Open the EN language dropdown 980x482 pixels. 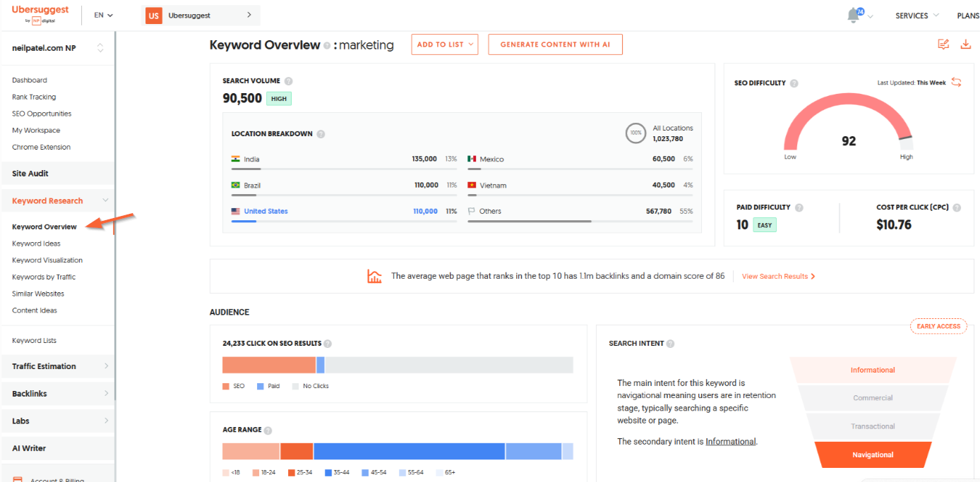(103, 15)
